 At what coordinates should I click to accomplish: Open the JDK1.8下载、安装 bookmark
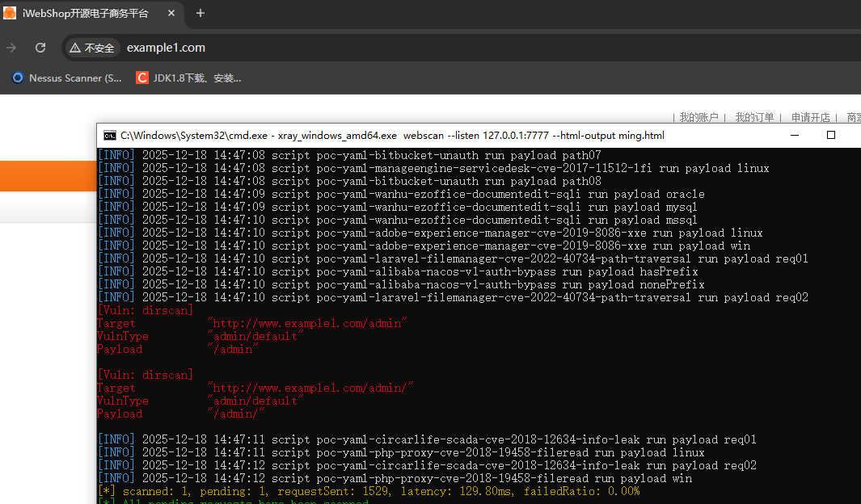pos(188,78)
